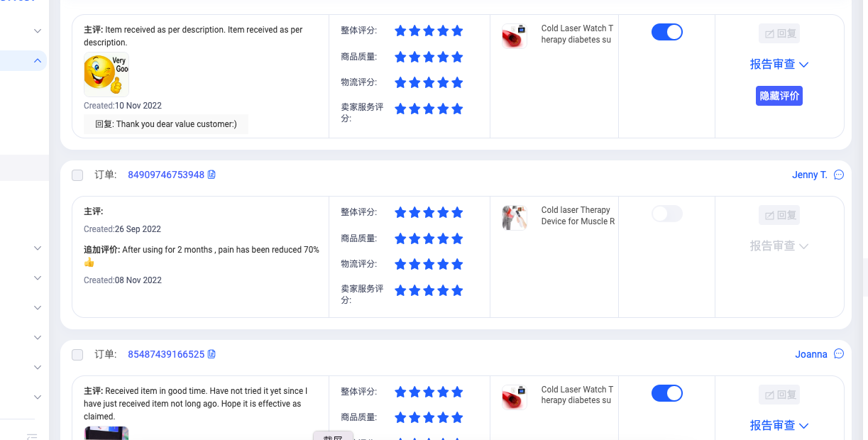Image resolution: width=868 pixels, height=440 pixels.
Task: Enable the toggle for Jenny T. review
Action: coord(667,214)
